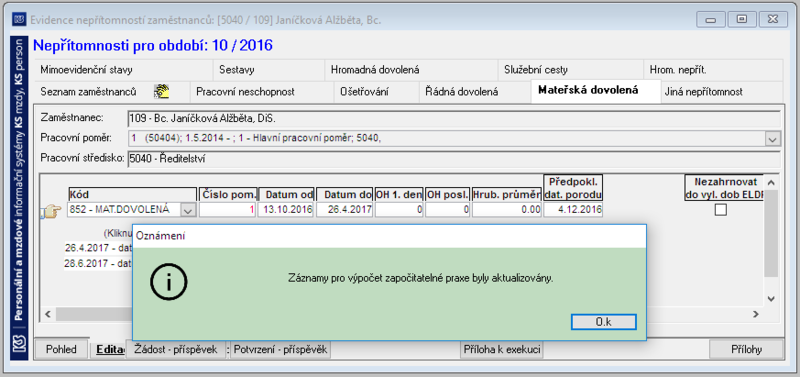Click the Předpokl. dat. porodu column header
Image resolution: width=800 pixels, height=377 pixels.
coord(573,188)
